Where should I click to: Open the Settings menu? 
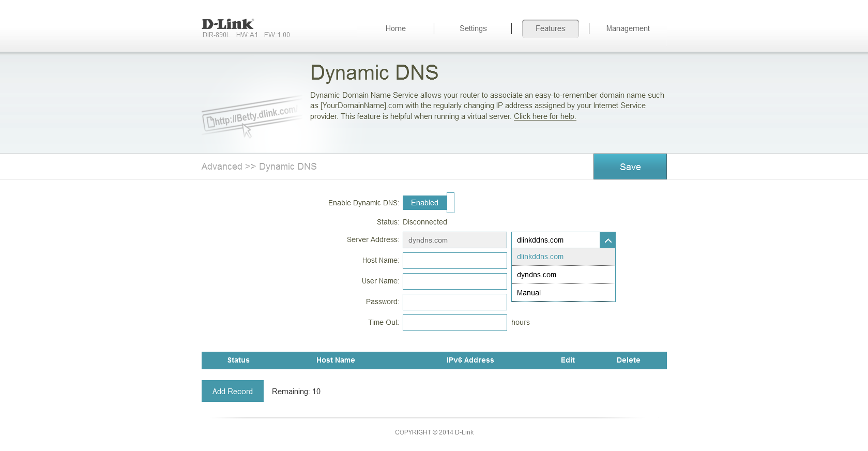473,28
